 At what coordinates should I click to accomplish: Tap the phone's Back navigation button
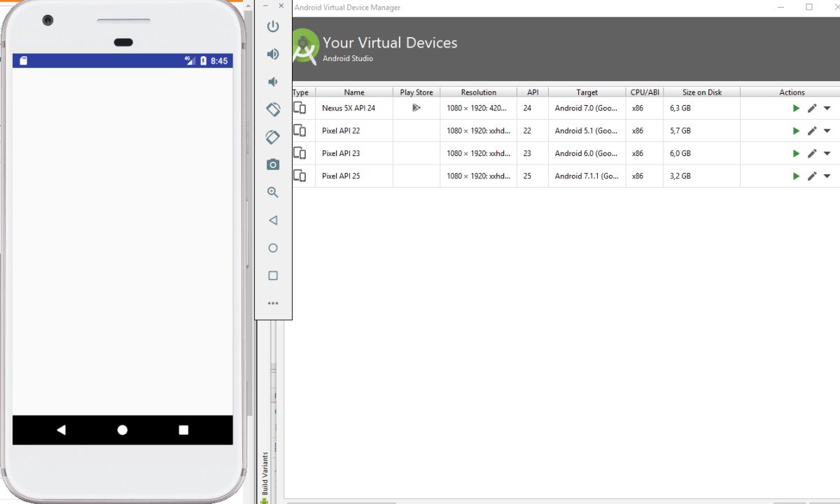[x=61, y=430]
